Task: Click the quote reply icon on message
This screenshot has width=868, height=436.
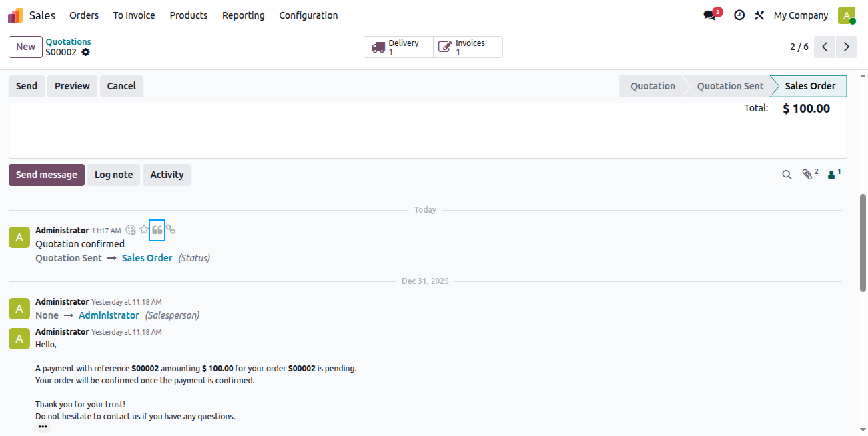Action: (x=157, y=230)
